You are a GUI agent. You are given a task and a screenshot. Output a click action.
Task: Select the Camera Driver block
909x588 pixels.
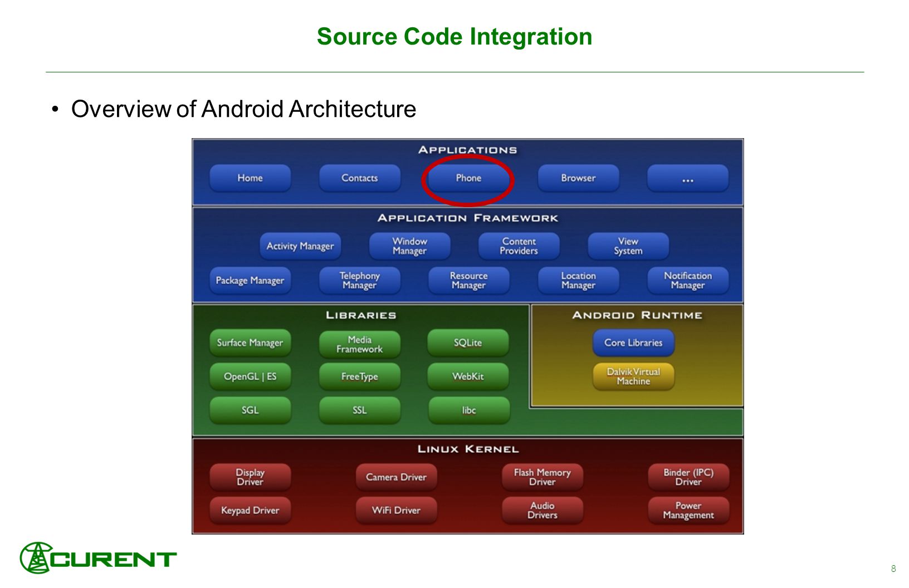tap(396, 477)
